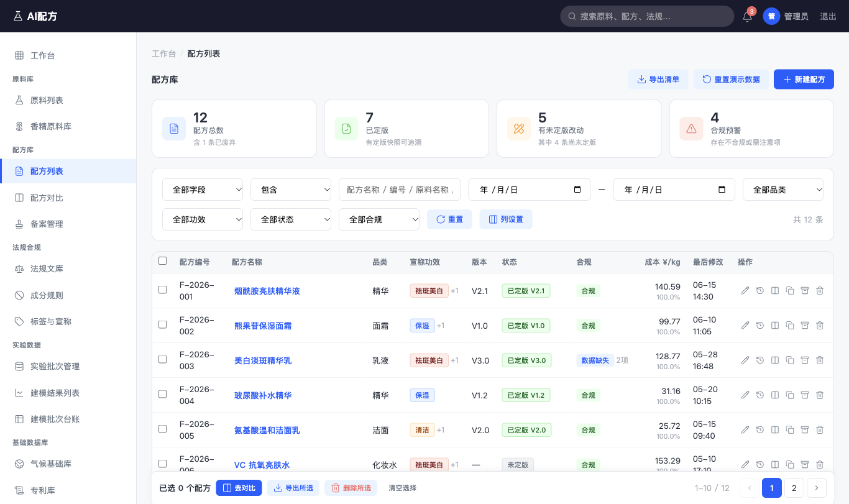This screenshot has width=849, height=504.
Task: Open calendar picker on start date field
Action: coord(577,190)
